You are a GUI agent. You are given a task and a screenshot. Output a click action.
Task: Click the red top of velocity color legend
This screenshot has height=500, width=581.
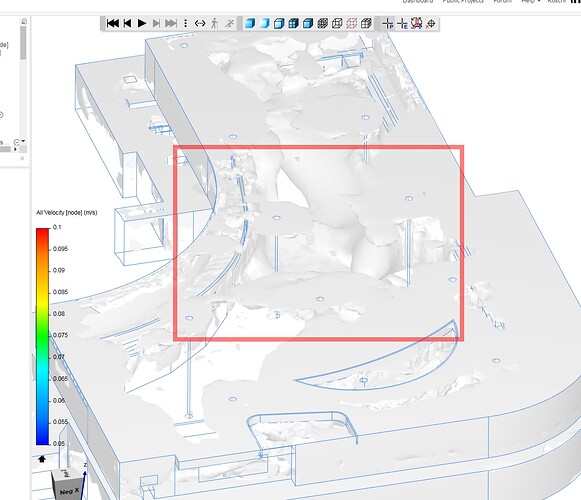42,232
